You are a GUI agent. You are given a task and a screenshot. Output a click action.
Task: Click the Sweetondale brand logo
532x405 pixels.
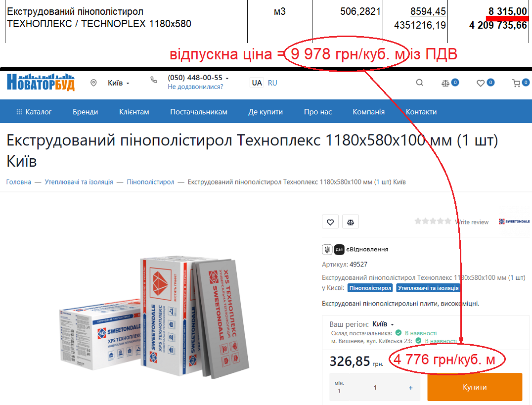click(514, 222)
